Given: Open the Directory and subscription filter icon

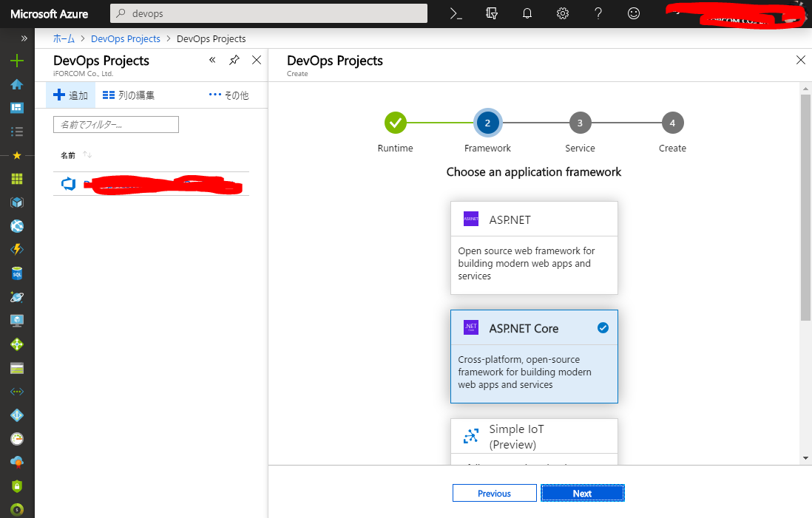Looking at the screenshot, I should (x=492, y=14).
